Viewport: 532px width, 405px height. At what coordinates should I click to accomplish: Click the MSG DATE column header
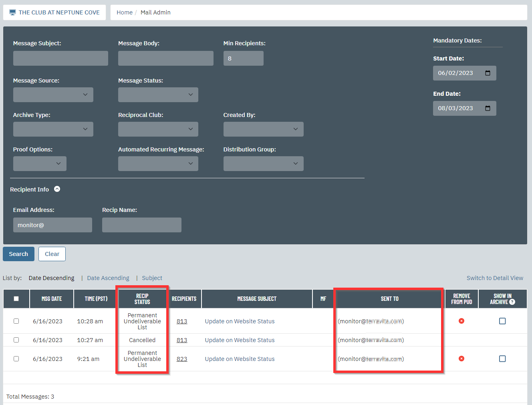point(52,299)
